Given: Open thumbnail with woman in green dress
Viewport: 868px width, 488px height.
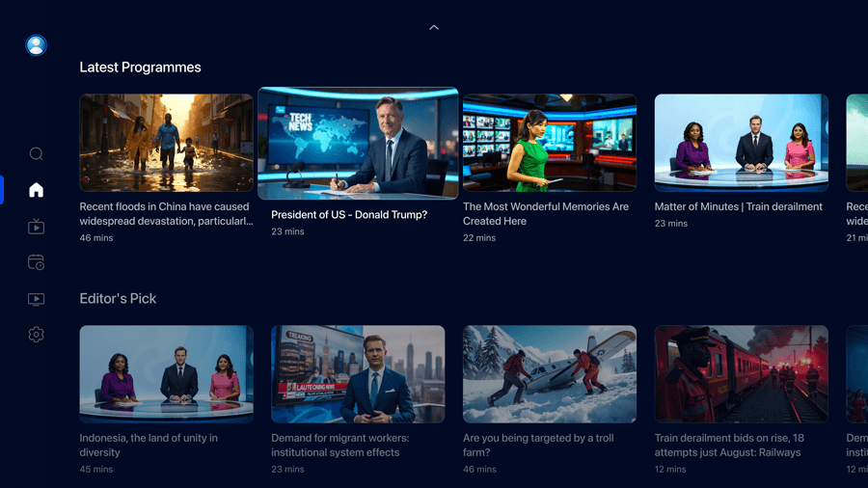Looking at the screenshot, I should 549,143.
